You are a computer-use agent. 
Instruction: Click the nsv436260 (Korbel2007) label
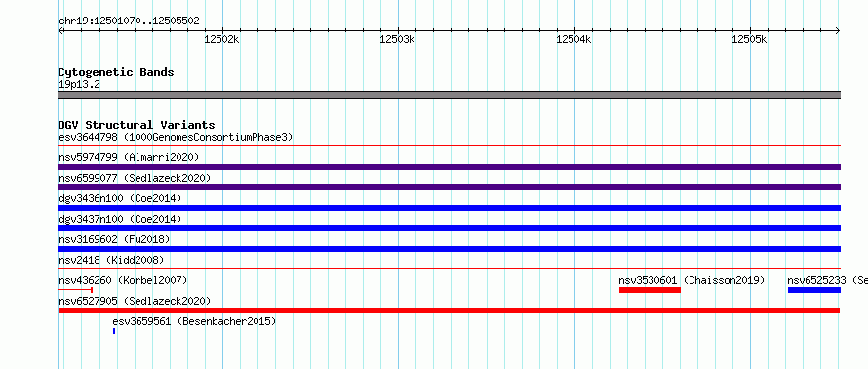(x=123, y=280)
